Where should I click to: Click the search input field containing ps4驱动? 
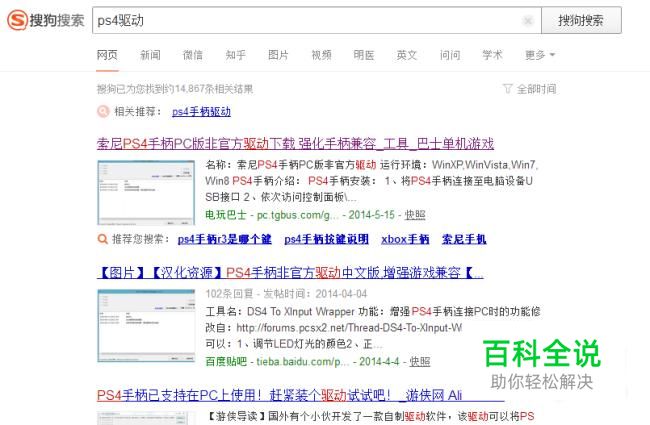[317, 20]
